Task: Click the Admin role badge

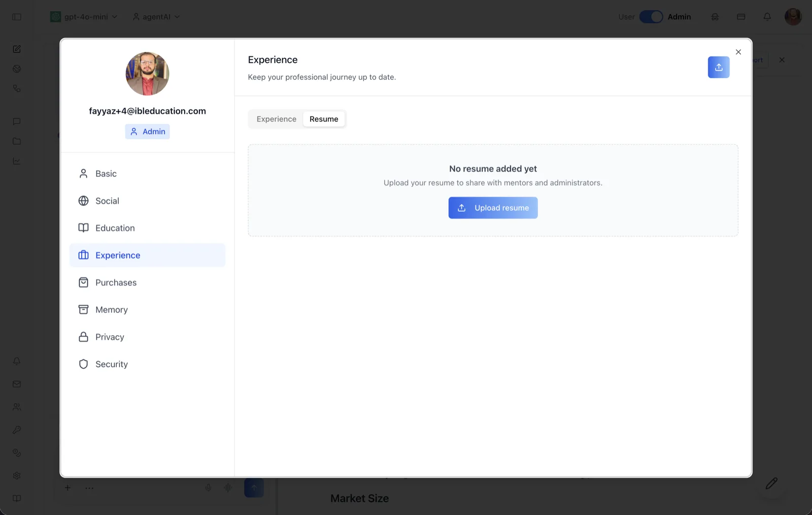Action: point(147,132)
